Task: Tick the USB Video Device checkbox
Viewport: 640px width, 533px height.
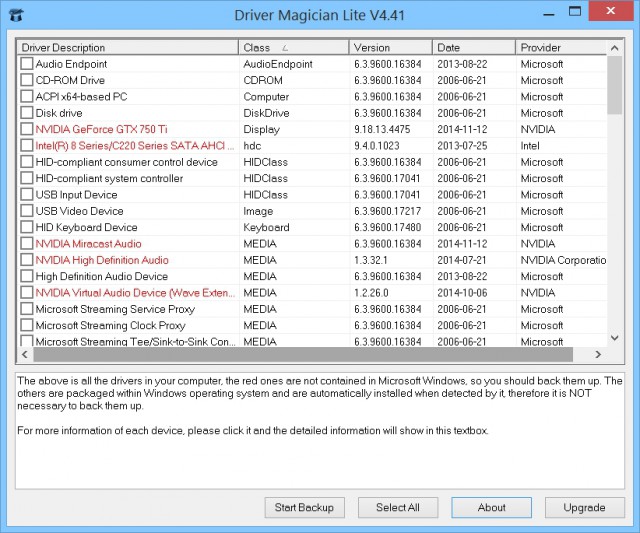Action: click(27, 211)
